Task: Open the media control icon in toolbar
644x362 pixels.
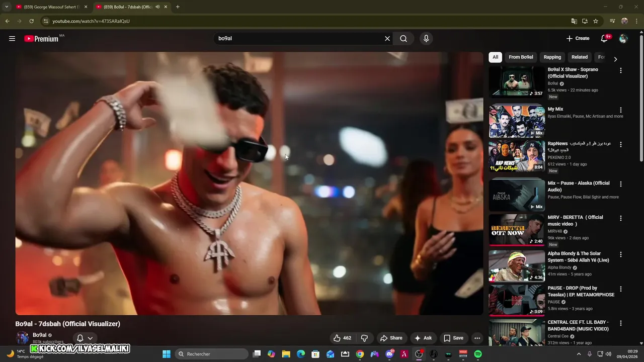Action: (x=612, y=21)
